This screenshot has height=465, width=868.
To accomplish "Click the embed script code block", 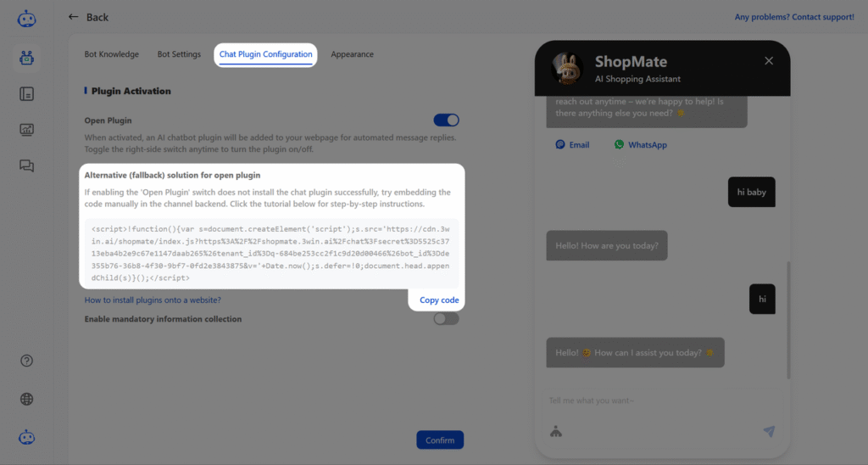I will tap(272, 253).
